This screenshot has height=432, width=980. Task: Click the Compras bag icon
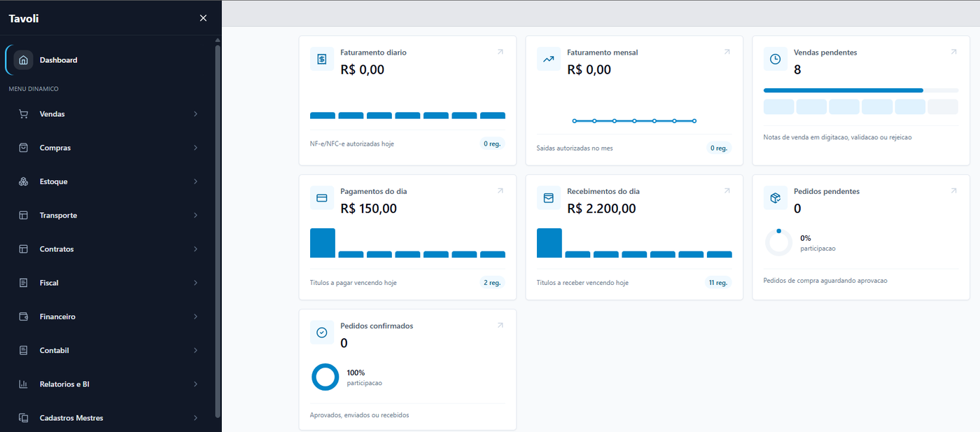tap(23, 148)
